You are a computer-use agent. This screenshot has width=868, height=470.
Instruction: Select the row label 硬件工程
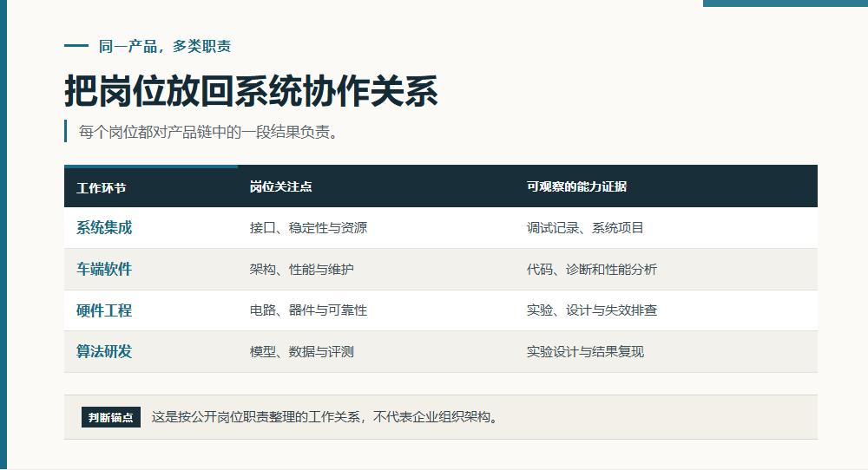104,310
